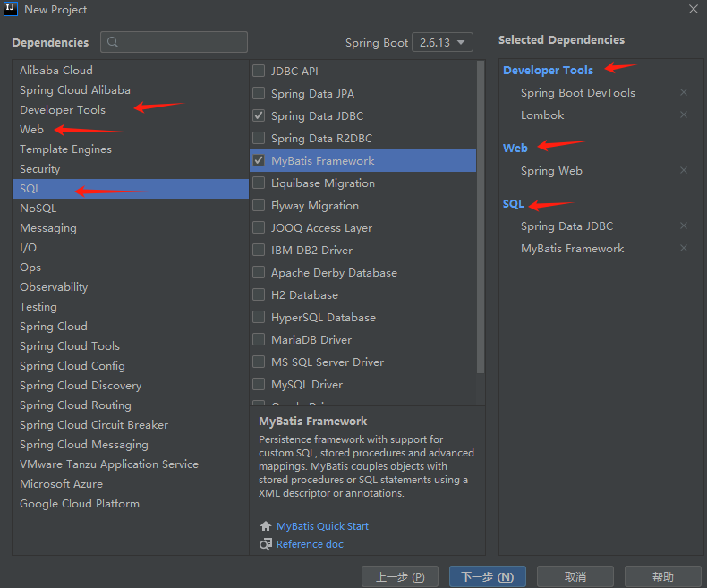Image resolution: width=707 pixels, height=588 pixels.
Task: Click Lombok in selected dependencies
Action: (x=542, y=115)
